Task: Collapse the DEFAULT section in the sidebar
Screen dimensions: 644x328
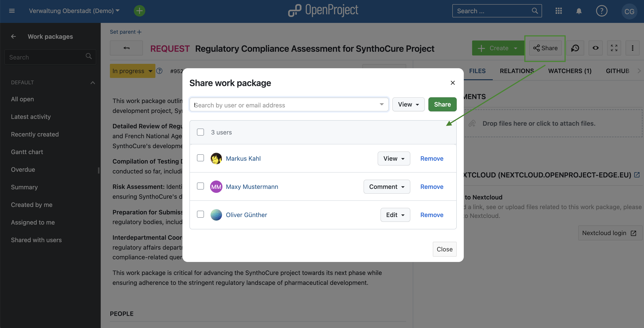Action: [93, 82]
